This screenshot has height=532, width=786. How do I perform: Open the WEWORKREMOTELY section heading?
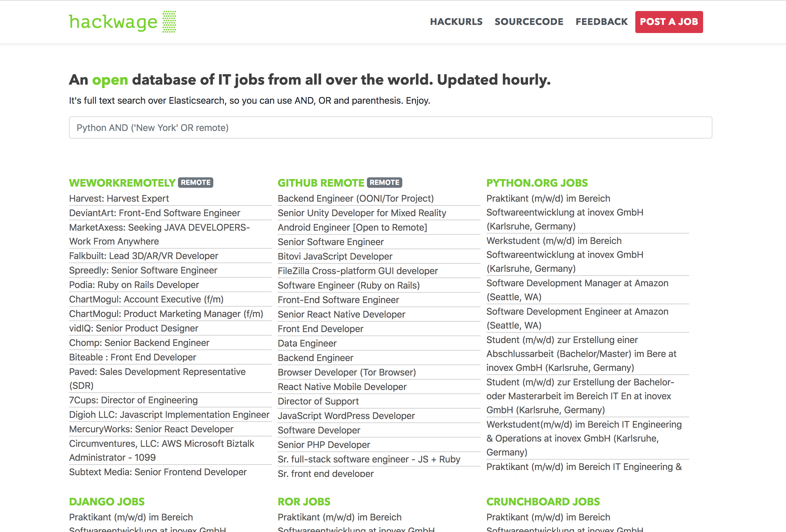[x=122, y=183]
